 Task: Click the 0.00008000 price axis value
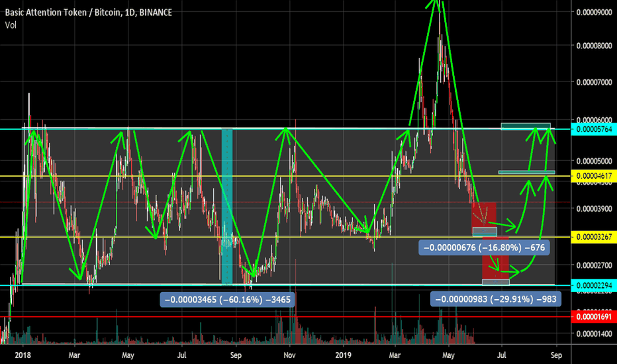tap(594, 46)
